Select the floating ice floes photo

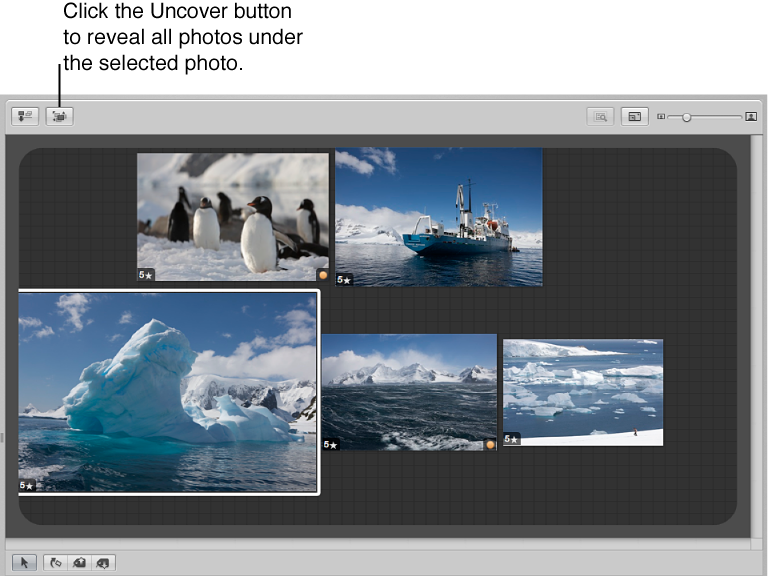coord(583,392)
